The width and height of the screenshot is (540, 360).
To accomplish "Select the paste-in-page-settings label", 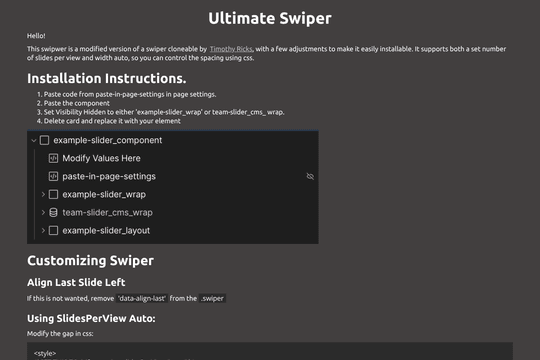I will [x=109, y=176].
